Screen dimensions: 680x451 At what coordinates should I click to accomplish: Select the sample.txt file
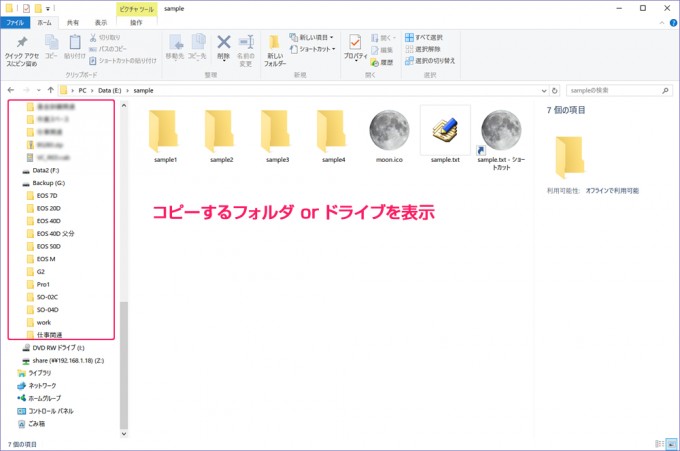pos(445,135)
